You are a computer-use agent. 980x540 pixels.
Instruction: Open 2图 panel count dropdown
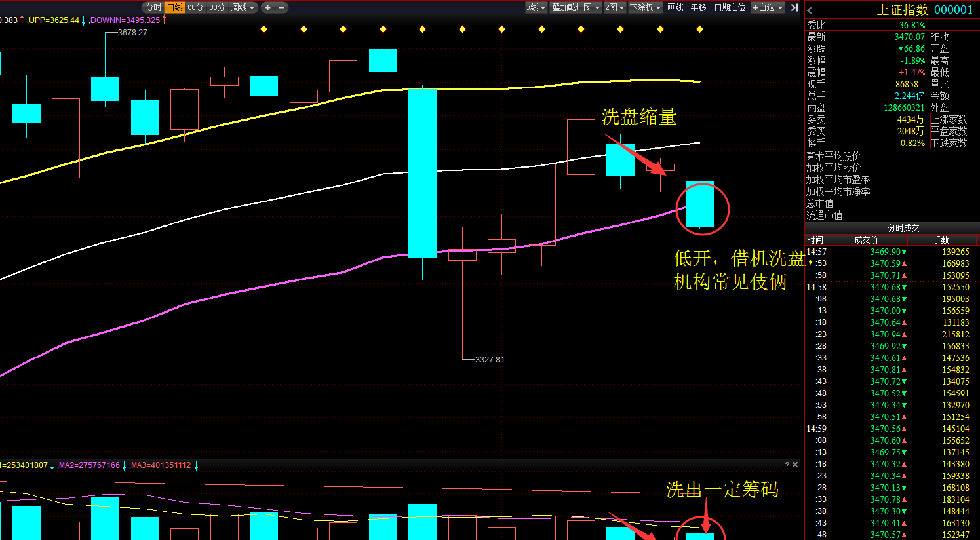[614, 7]
